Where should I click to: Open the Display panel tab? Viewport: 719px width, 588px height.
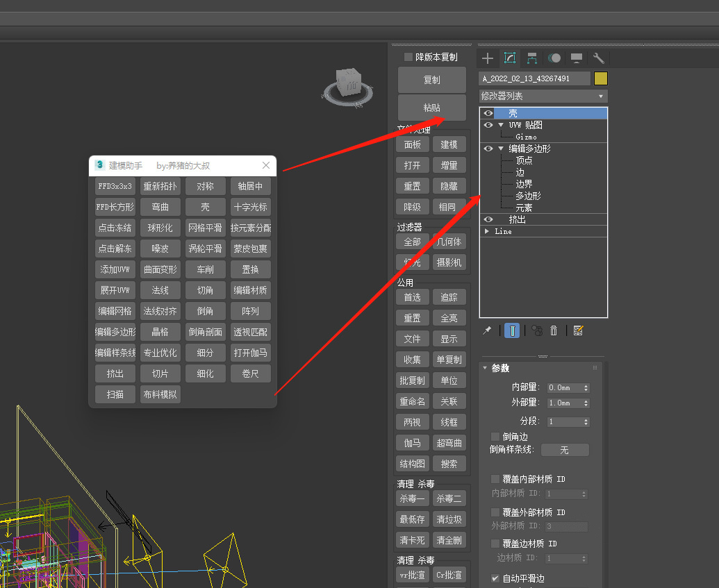click(x=577, y=58)
